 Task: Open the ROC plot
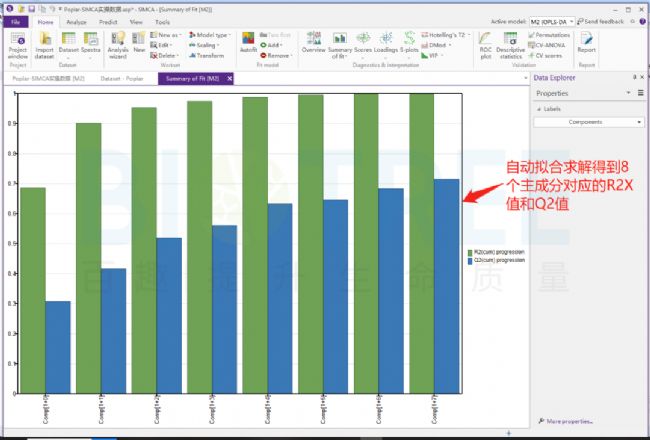click(486, 46)
